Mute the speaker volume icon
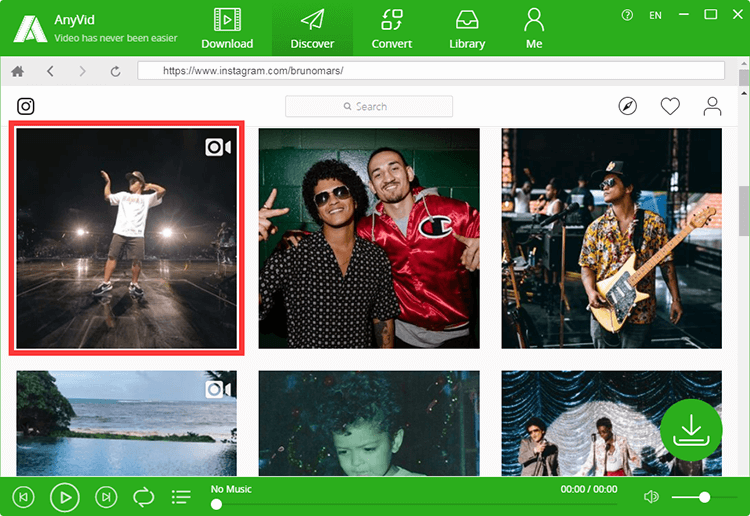 (x=651, y=497)
